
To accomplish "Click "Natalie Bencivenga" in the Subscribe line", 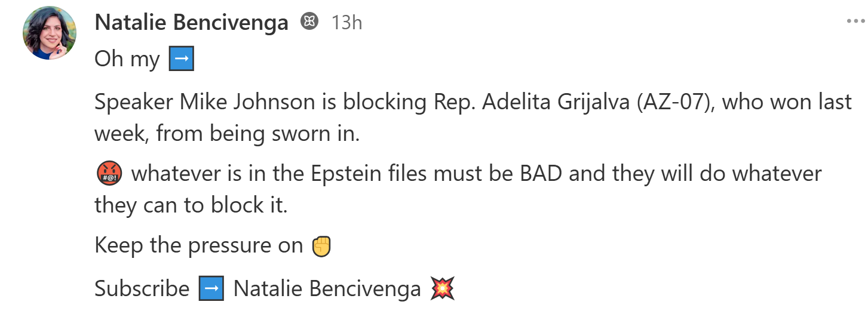I will coord(327,289).
